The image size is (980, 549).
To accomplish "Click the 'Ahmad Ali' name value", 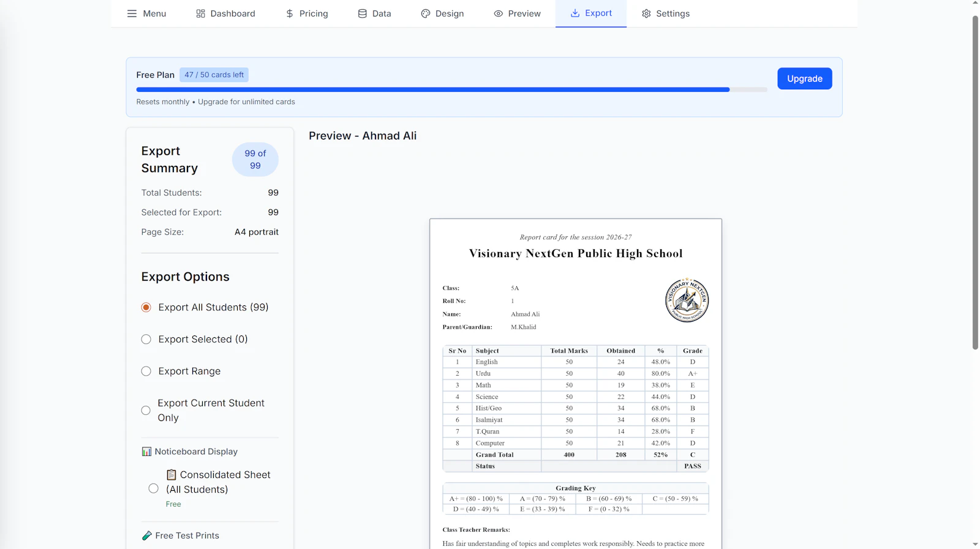I will point(526,314).
